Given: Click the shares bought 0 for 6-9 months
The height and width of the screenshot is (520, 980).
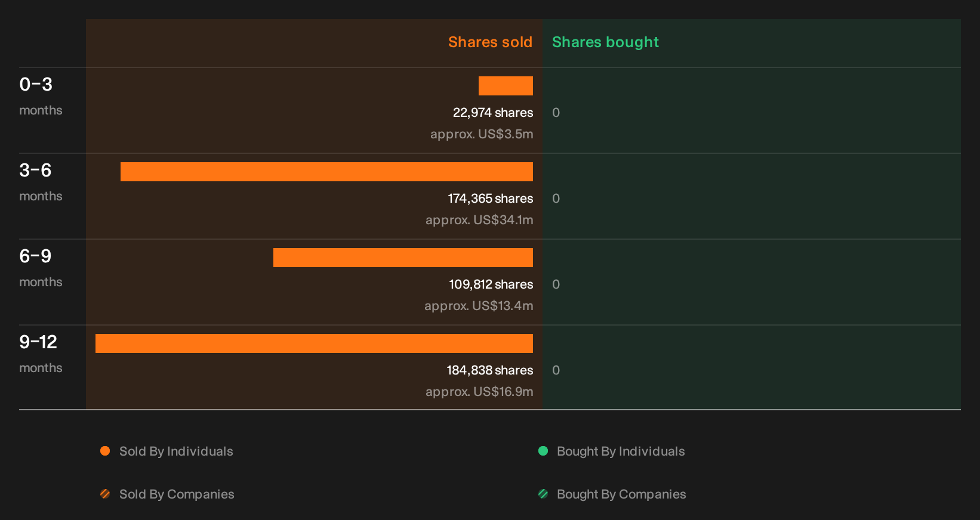Looking at the screenshot, I should (x=556, y=284).
